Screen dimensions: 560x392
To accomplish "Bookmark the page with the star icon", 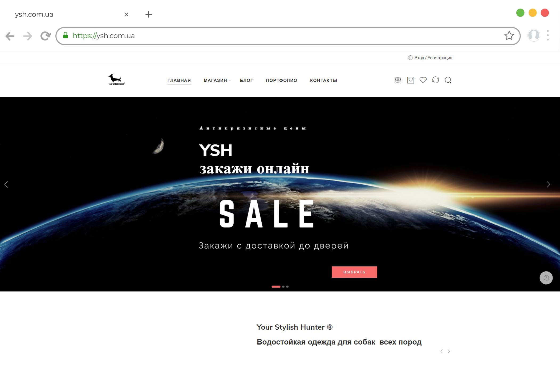I will pos(509,36).
